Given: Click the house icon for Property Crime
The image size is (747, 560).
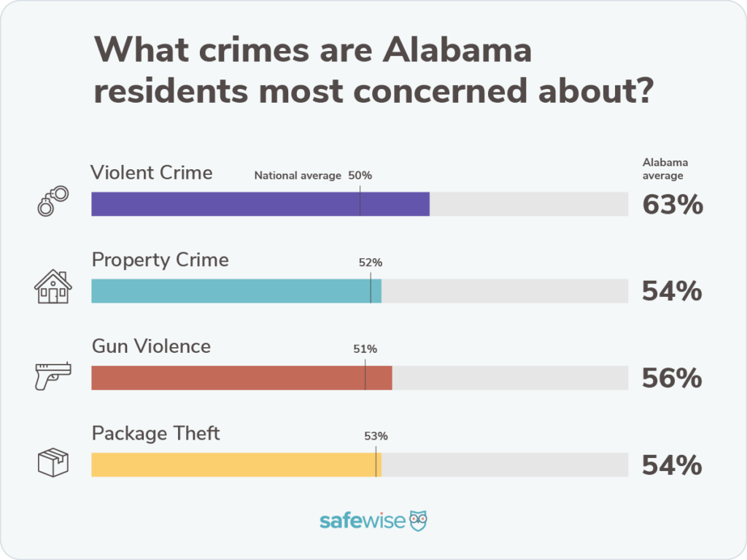Looking at the screenshot, I should pyautogui.click(x=53, y=287).
